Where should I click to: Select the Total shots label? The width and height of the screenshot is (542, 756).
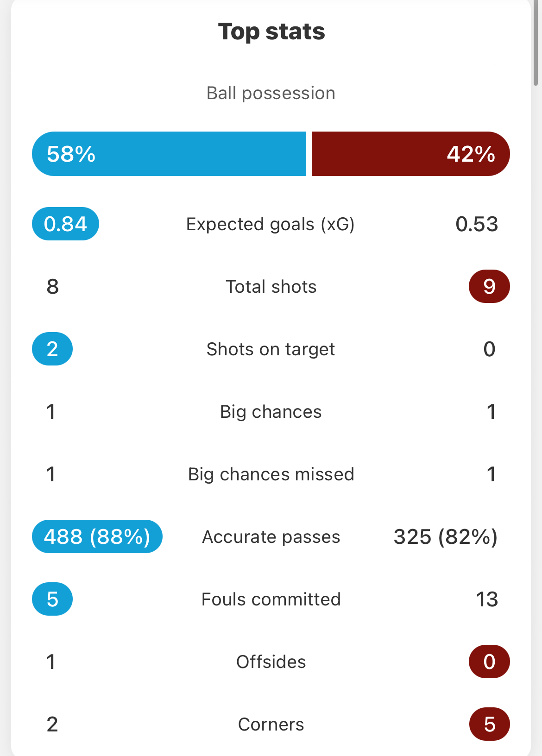271,287
